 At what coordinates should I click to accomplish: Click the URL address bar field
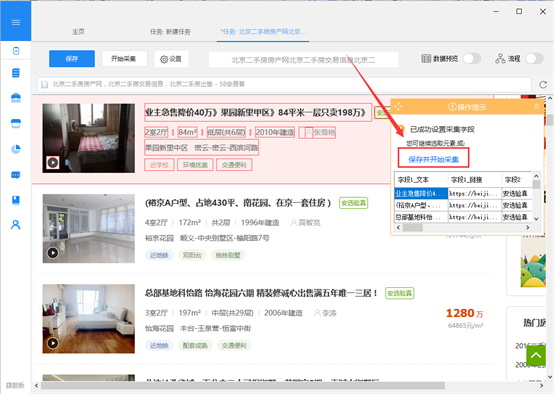(x=284, y=84)
